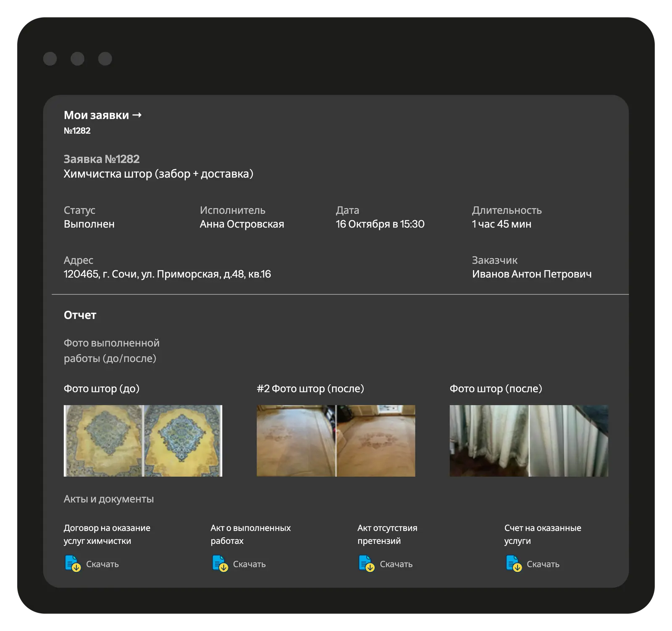The image size is (672, 631).
Task: Select the №1282 breadcrumb item
Action: (77, 131)
